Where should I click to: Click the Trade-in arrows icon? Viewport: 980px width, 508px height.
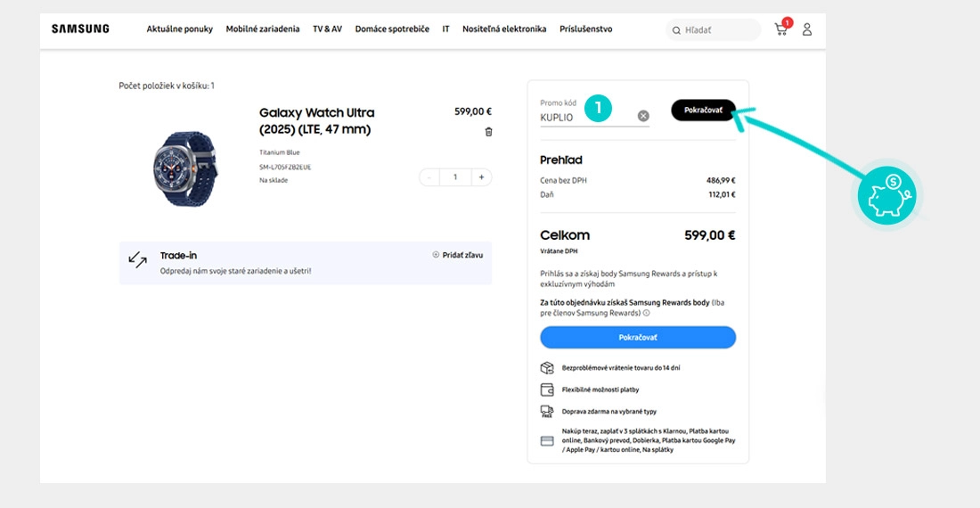[x=137, y=259]
